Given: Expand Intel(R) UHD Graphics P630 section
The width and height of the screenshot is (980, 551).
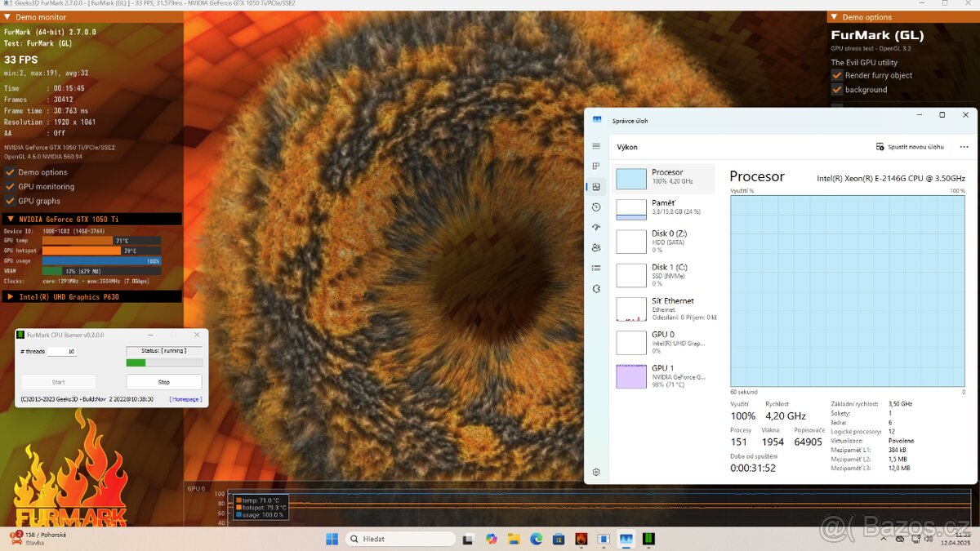Looking at the screenshot, I should tap(10, 297).
